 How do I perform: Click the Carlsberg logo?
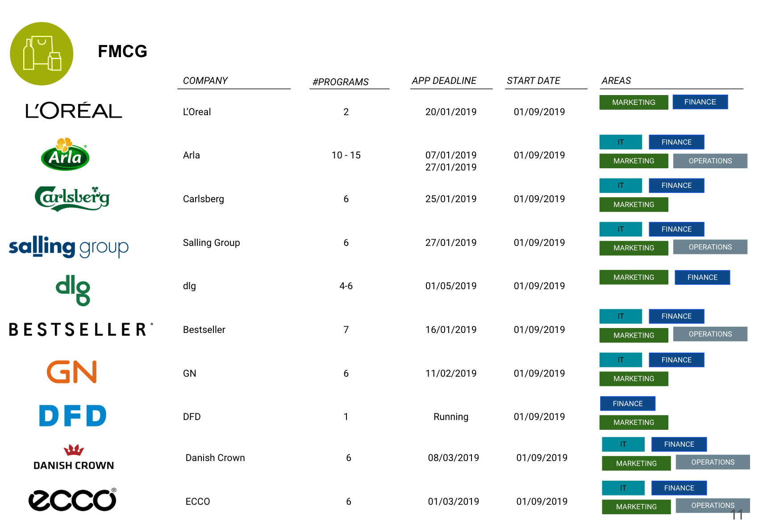72,199
